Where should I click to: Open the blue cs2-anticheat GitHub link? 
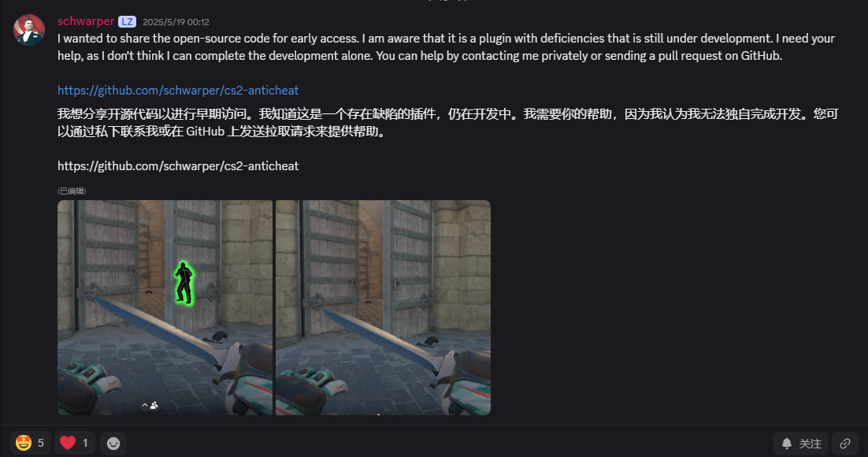click(x=178, y=91)
